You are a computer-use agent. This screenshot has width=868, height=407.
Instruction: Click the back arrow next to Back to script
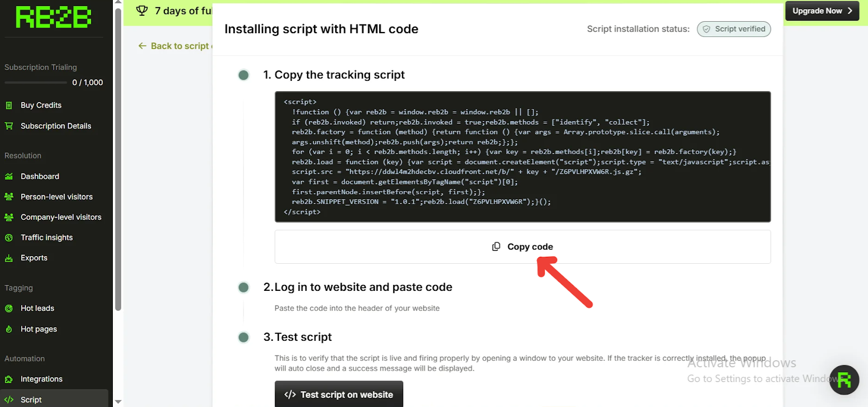point(142,46)
